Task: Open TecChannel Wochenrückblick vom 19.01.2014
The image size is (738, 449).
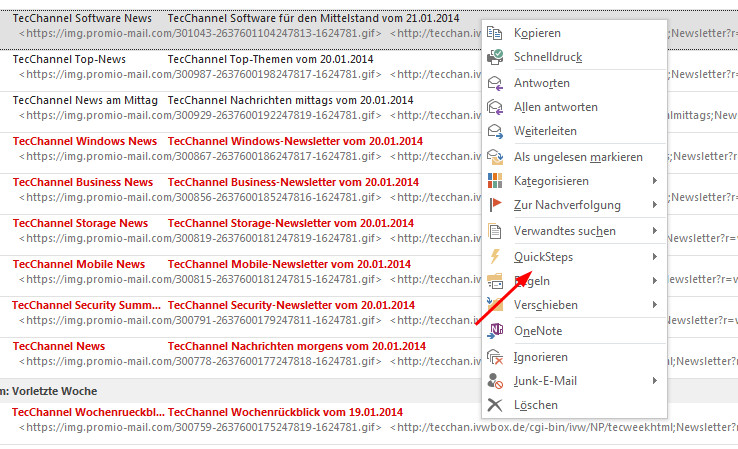Action: point(285,412)
